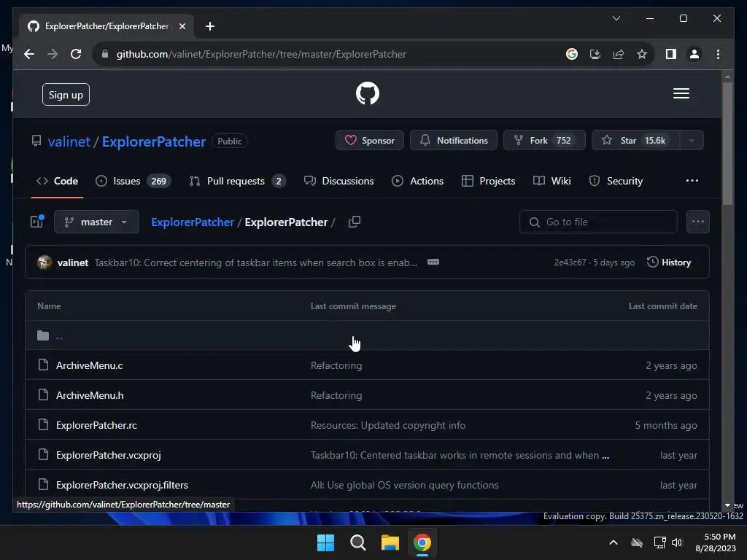Open the ArchiveMenu.h file
Viewport: 747px width, 560px height.
pos(90,395)
